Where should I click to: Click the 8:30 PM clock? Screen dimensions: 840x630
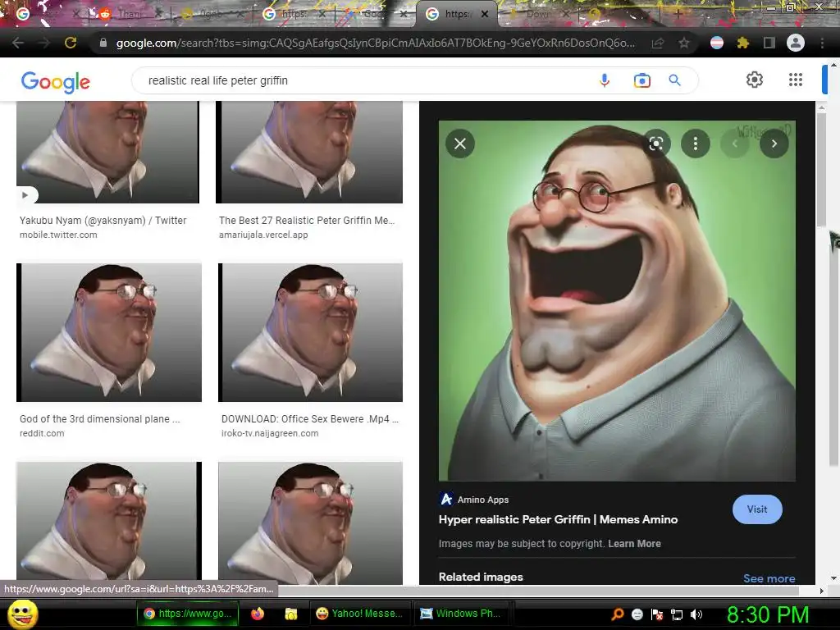pyautogui.click(x=768, y=614)
